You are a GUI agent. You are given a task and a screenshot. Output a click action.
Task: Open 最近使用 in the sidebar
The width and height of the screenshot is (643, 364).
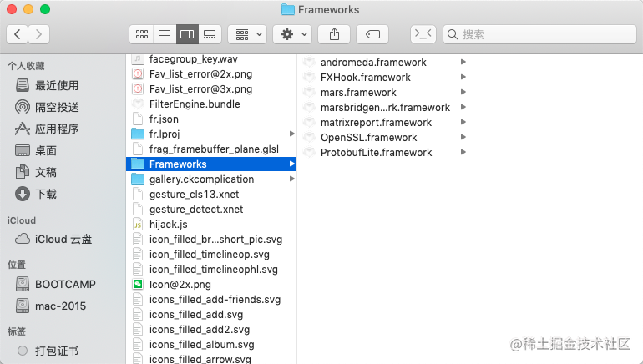click(x=57, y=85)
